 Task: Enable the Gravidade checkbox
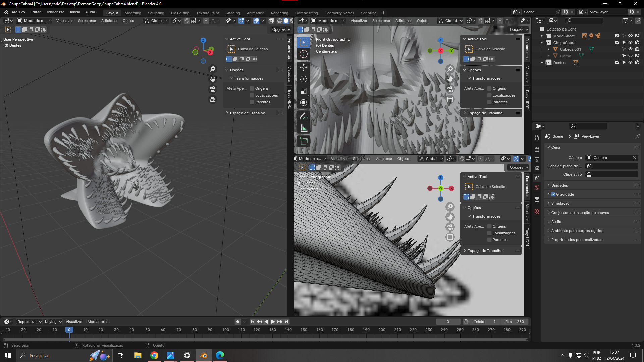click(x=553, y=194)
